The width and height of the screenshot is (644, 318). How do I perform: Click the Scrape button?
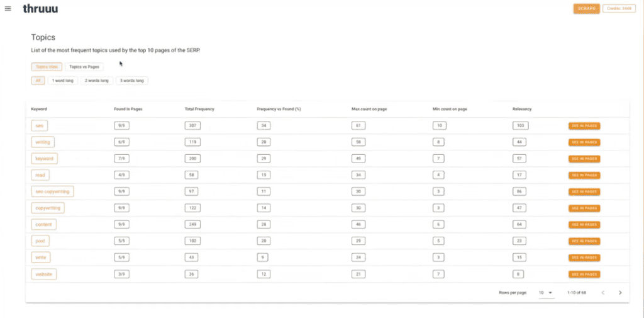587,9
